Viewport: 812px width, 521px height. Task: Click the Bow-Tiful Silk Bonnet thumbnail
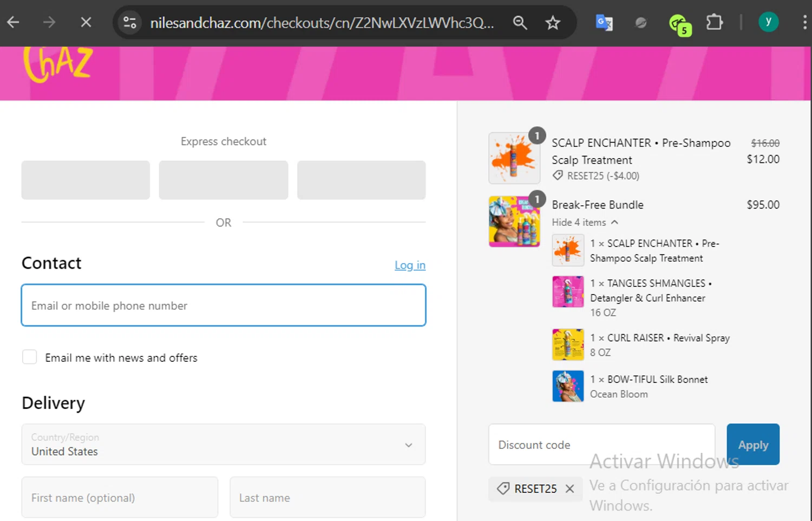[x=568, y=386]
